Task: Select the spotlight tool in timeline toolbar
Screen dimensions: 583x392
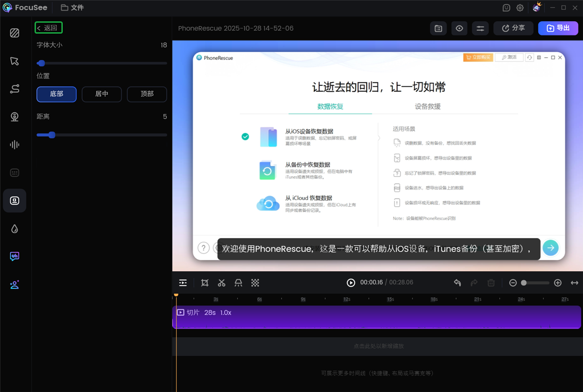Action: tap(238, 283)
